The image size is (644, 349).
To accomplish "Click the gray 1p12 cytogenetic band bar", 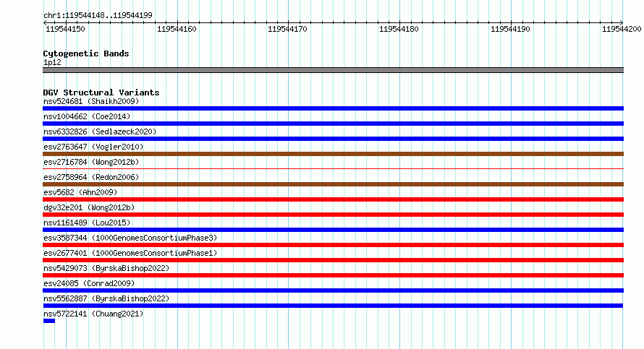I will (333, 70).
